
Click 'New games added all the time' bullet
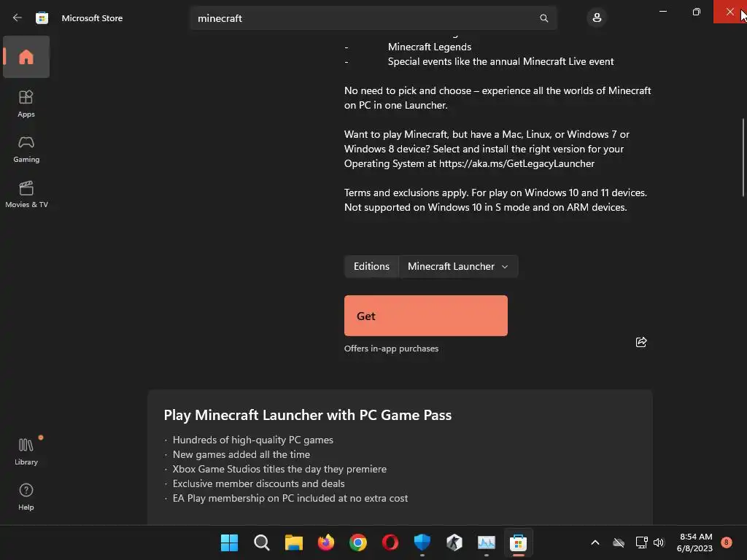coord(241,454)
